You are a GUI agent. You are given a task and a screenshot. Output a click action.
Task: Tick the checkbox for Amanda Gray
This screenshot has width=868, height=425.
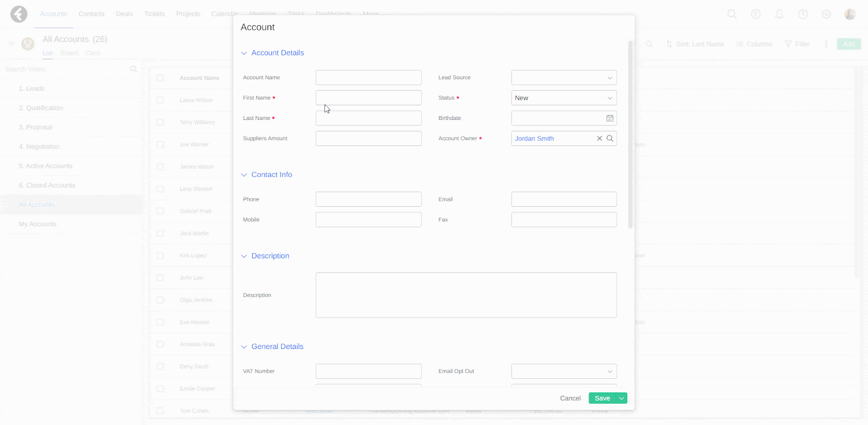(160, 344)
